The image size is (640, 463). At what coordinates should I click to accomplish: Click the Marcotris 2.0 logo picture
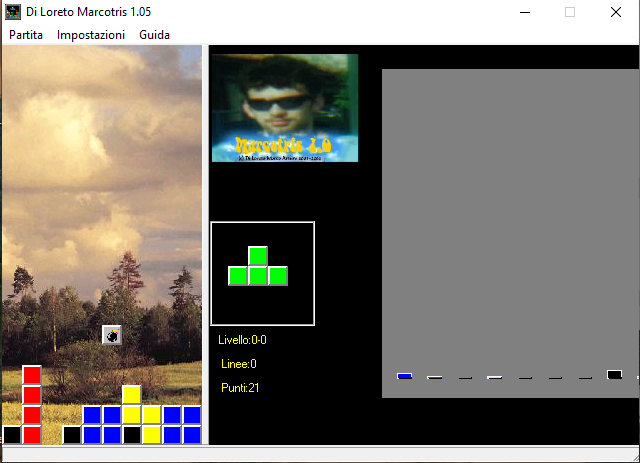click(285, 108)
